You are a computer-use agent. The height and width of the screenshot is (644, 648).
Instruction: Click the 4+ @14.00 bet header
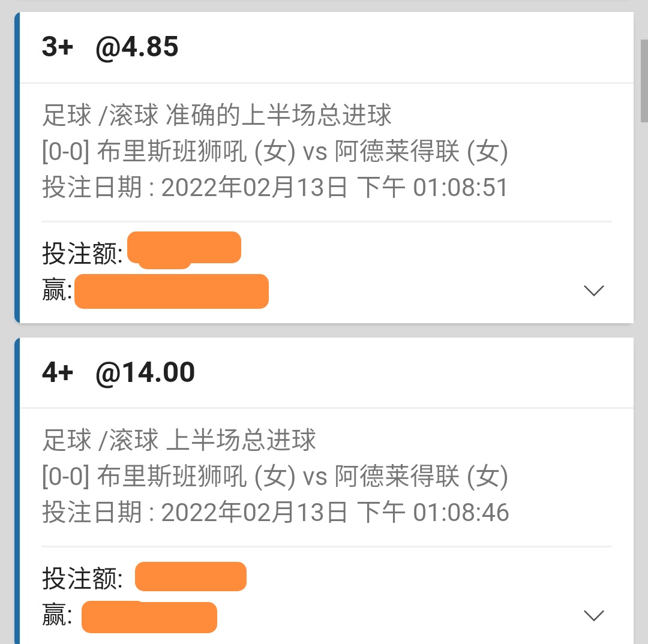[118, 372]
